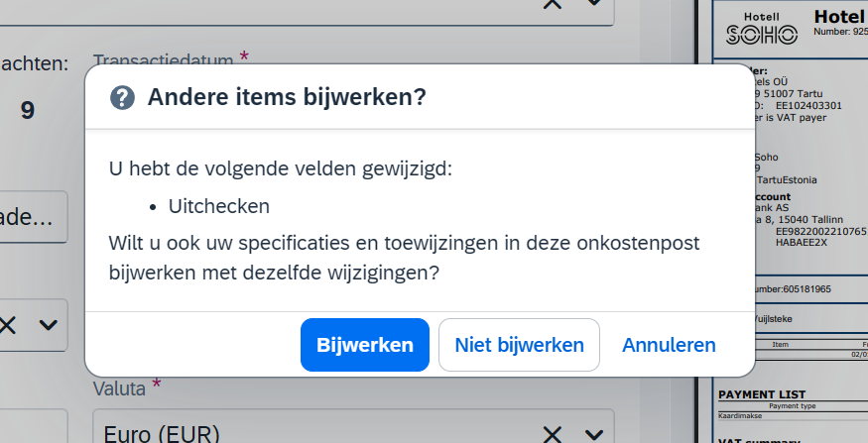Click the PAYMENT LIST heading in receipt
The width and height of the screenshot is (868, 443).
point(762,394)
